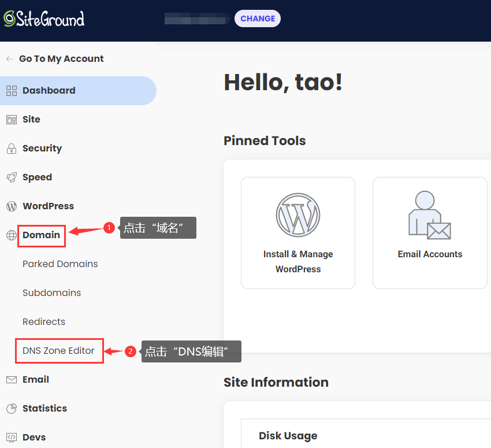This screenshot has height=448, width=491.
Task: Open Email Accounts pinned tool
Action: pyautogui.click(x=430, y=233)
